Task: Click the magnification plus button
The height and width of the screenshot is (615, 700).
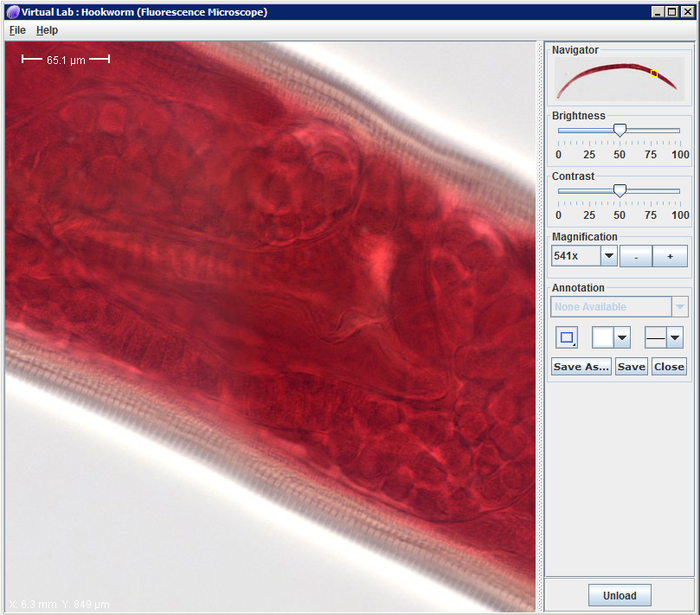Action: [670, 256]
